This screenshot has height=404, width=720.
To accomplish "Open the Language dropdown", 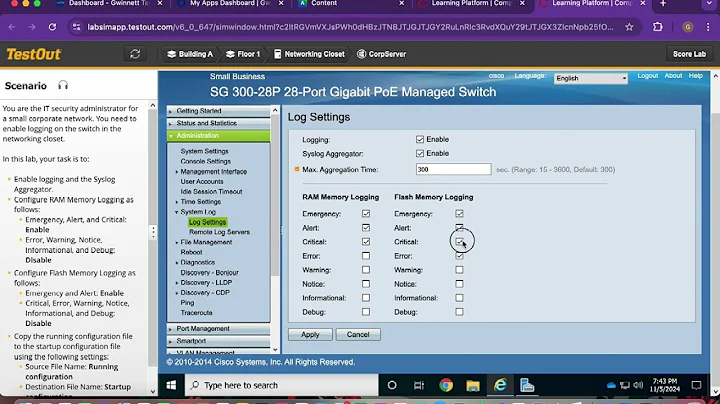I will coord(591,79).
